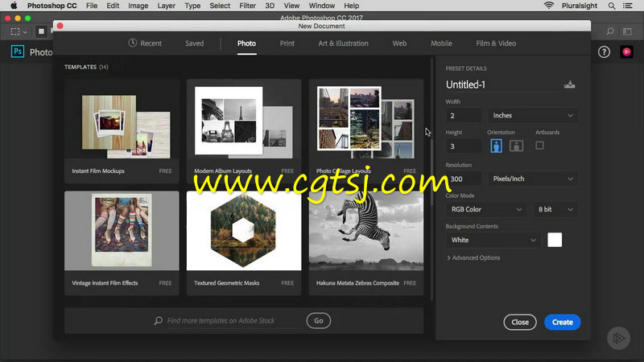Click the Recent clock icon
This screenshot has height=362, width=644.
pos(132,43)
